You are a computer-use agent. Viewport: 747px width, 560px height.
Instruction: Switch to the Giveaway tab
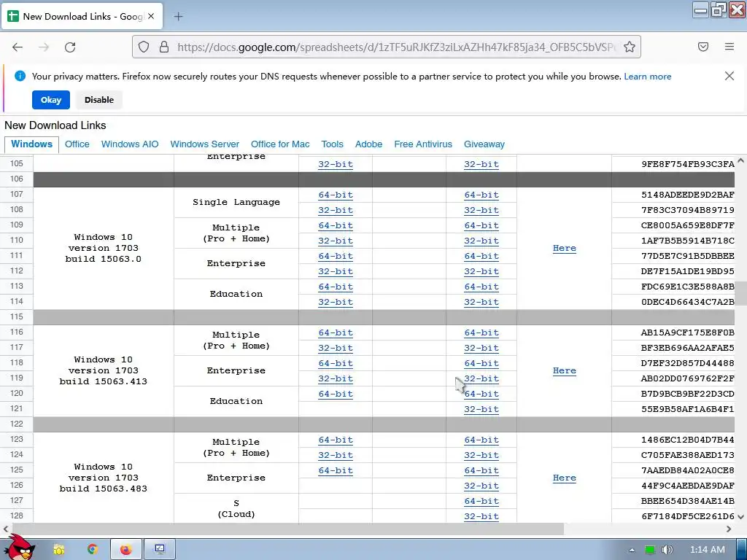pos(484,144)
